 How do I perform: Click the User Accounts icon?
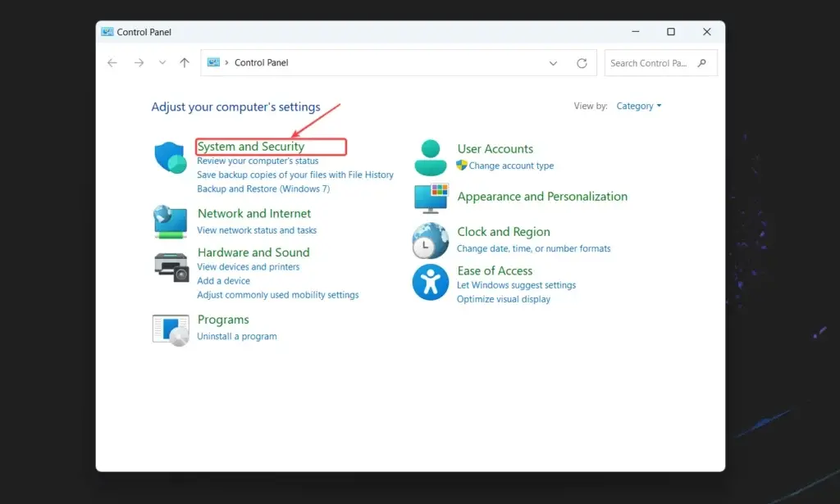click(430, 157)
